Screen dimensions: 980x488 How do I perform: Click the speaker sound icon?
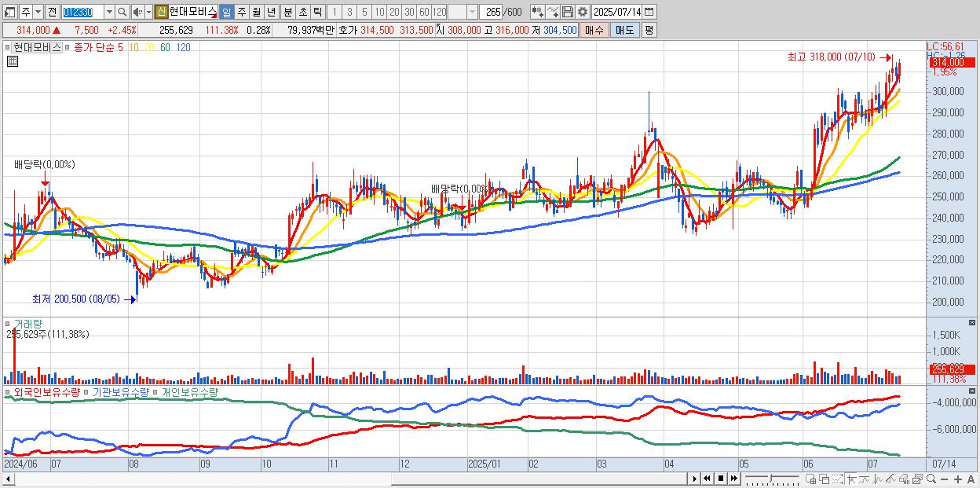point(137,12)
